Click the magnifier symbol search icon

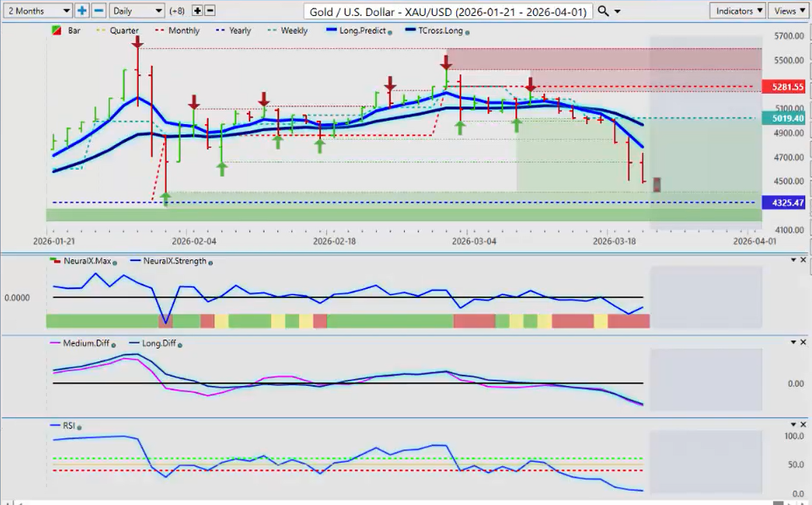(x=602, y=11)
